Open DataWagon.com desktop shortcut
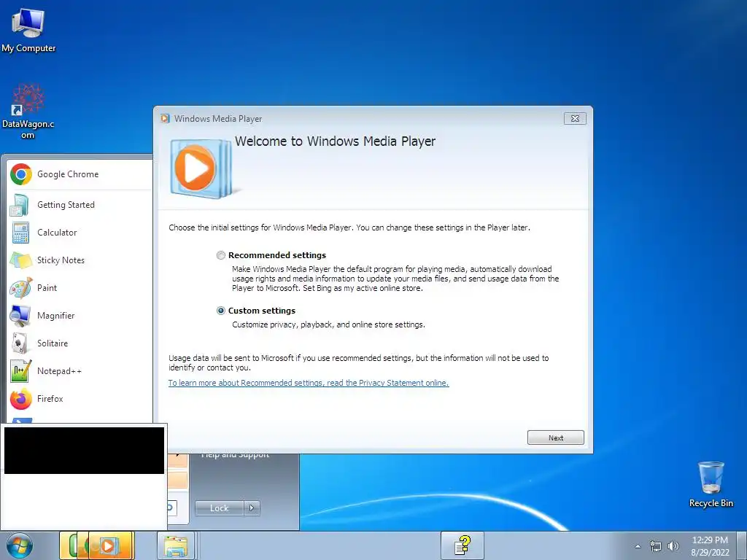The image size is (747, 560). click(x=28, y=112)
